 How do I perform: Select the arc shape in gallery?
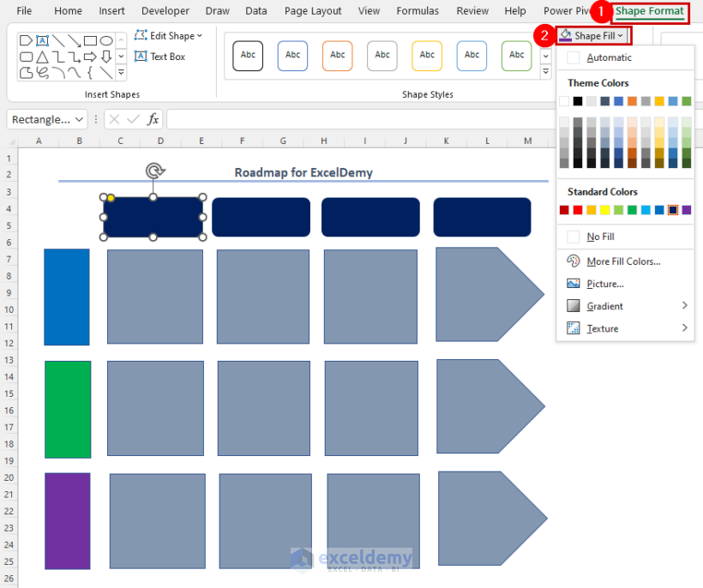pos(58,73)
